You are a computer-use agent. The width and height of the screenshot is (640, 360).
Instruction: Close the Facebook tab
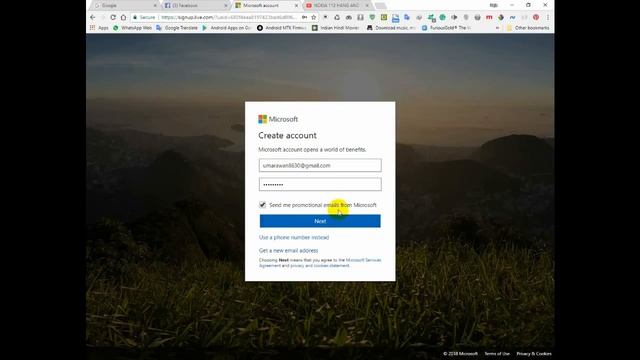click(226, 6)
